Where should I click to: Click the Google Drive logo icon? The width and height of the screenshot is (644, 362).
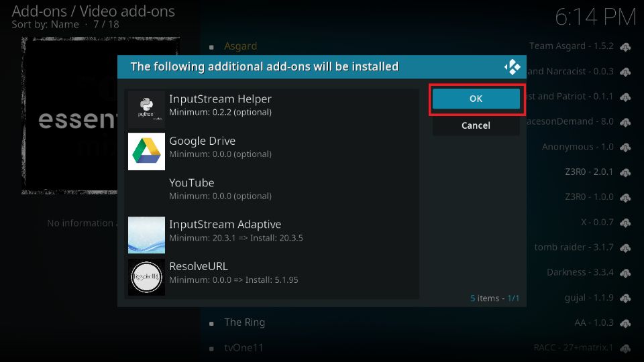[146, 151]
